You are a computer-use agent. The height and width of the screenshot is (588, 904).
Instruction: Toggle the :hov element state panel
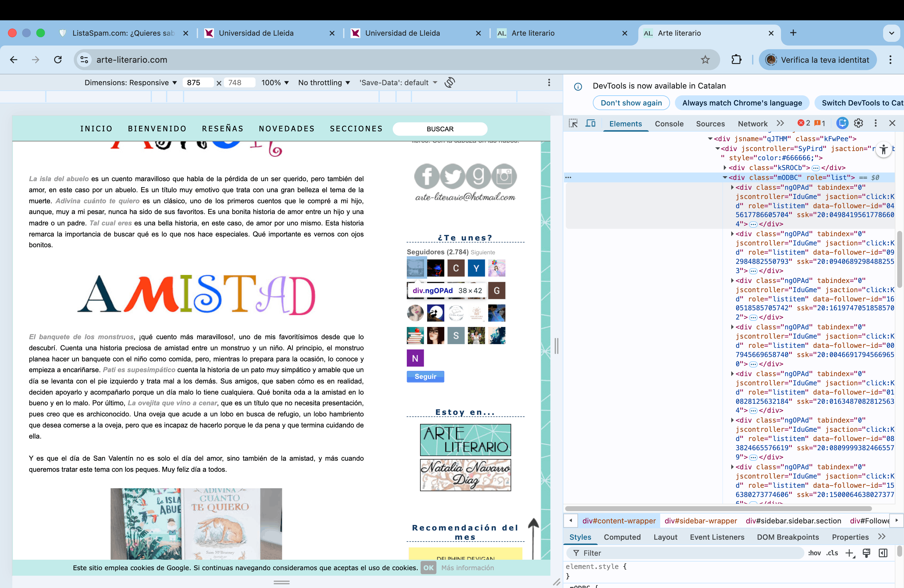[x=814, y=553]
